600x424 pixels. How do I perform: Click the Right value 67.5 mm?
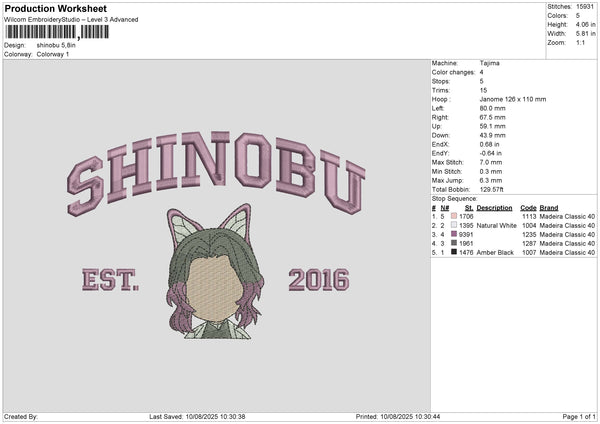pos(492,117)
